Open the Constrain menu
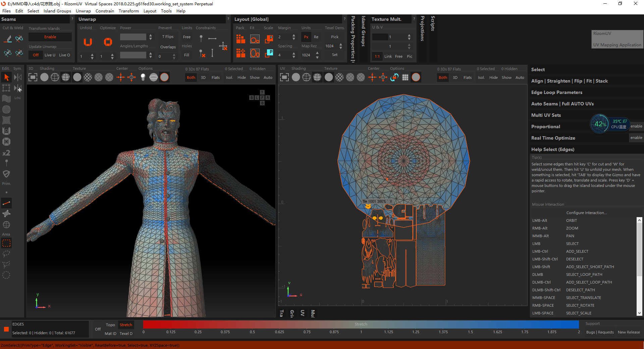The height and width of the screenshot is (349, 644). [x=105, y=11]
